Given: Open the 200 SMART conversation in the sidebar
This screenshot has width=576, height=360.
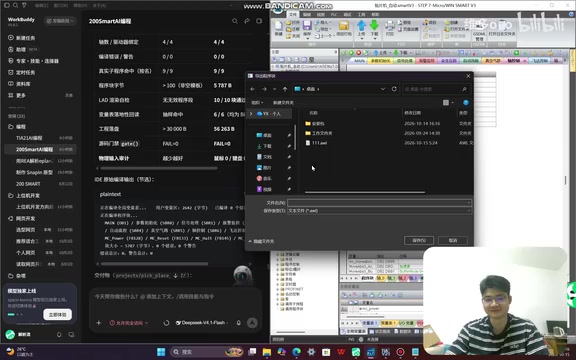Looking at the screenshot, I should pyautogui.click(x=40, y=184).
